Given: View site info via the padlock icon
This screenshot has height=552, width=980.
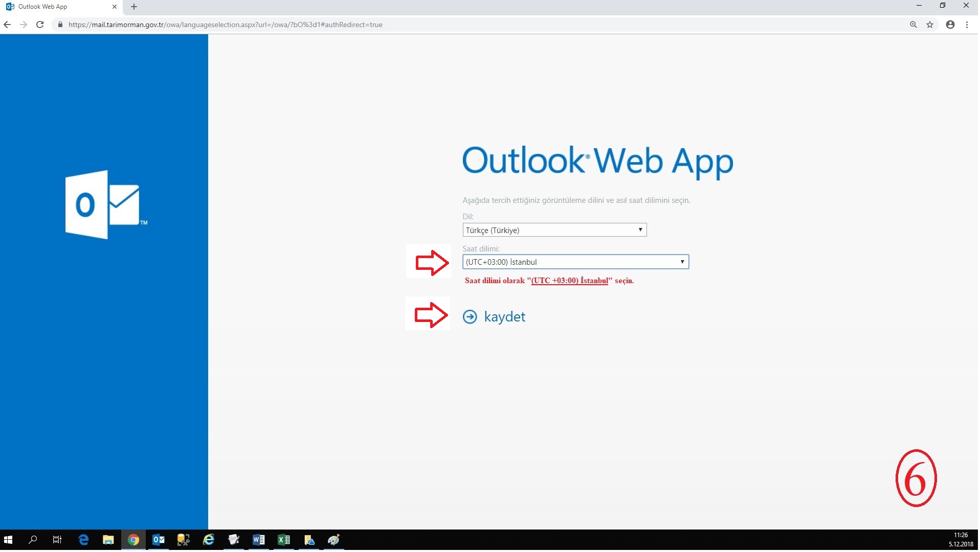Looking at the screenshot, I should click(60, 25).
